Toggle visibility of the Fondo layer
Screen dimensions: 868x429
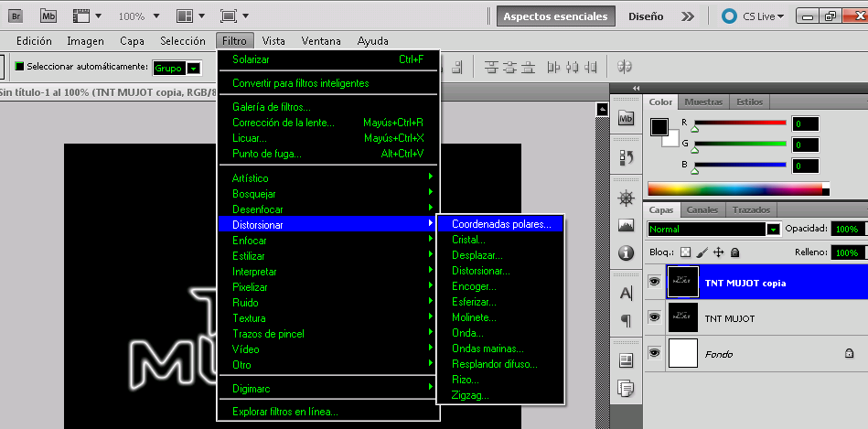654,353
